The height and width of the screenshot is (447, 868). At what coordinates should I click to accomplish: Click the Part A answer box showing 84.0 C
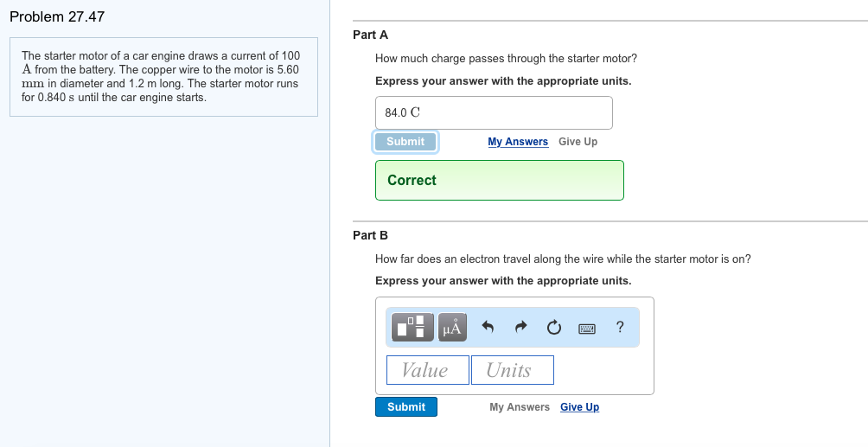point(494,112)
